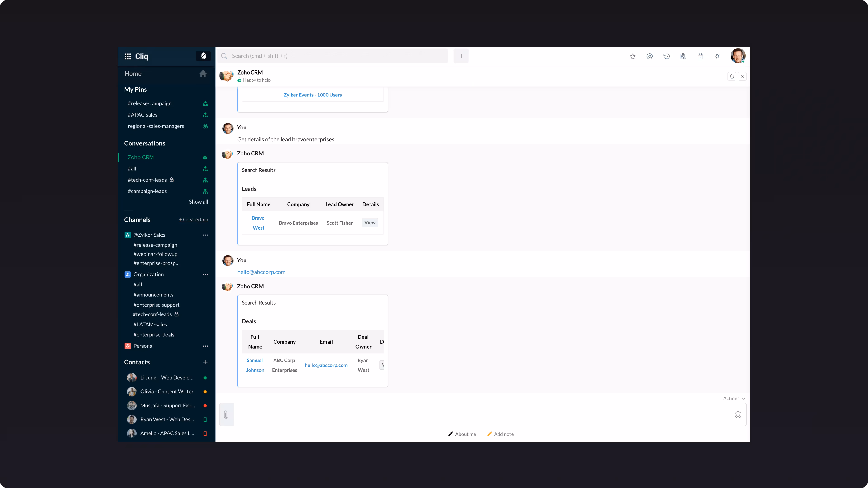Open Zylker Events - 1000 Users link
Image resolution: width=868 pixels, height=488 pixels.
click(x=313, y=95)
